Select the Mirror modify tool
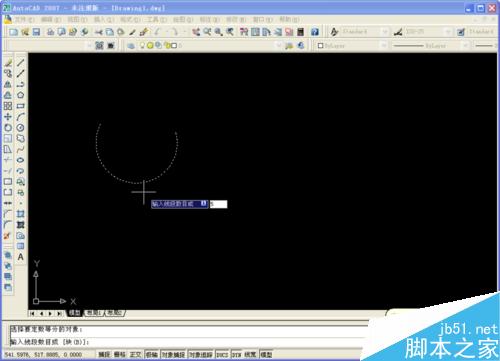 coord(8,84)
